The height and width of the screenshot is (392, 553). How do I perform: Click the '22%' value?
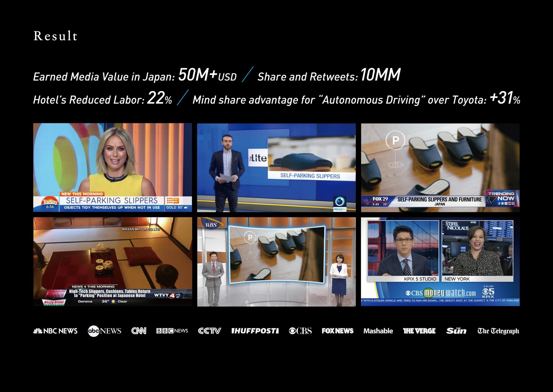pyautogui.click(x=160, y=98)
